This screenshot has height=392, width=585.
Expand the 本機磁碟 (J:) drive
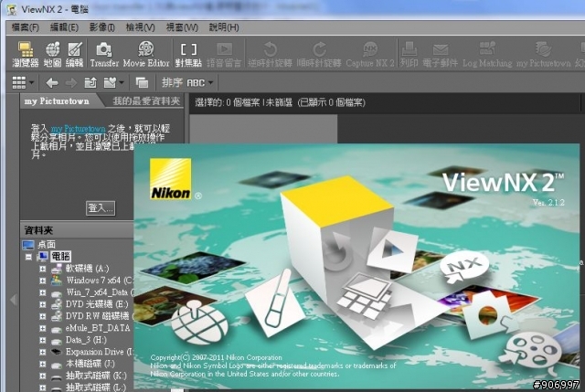point(43,365)
